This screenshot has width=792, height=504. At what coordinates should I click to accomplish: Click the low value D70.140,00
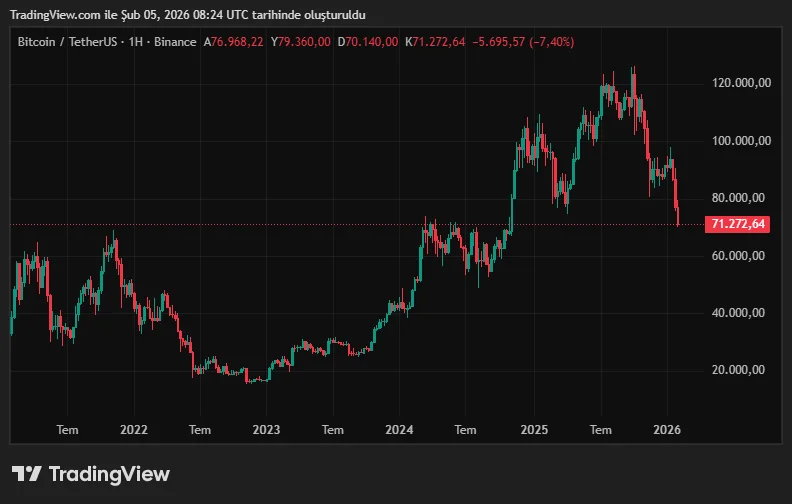[x=368, y=42]
